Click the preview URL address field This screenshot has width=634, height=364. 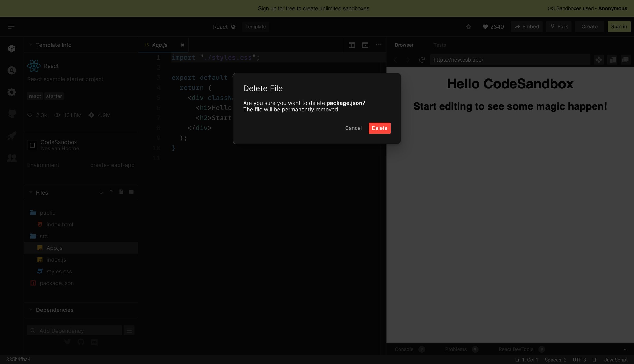coord(510,60)
